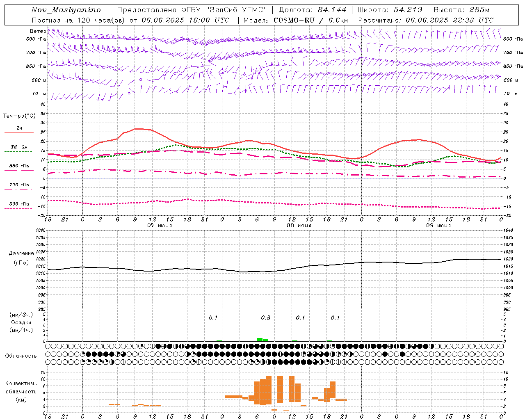Click the Рассчитано: 06.06.2025 22:38 UTC timestamp
This screenshot has width=525, height=420.
coord(426,20)
